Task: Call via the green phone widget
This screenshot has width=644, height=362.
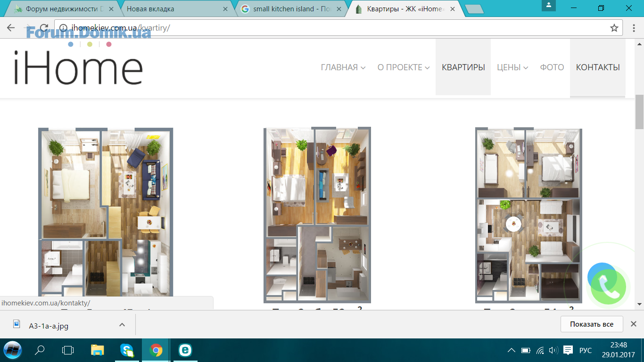Action: click(608, 287)
